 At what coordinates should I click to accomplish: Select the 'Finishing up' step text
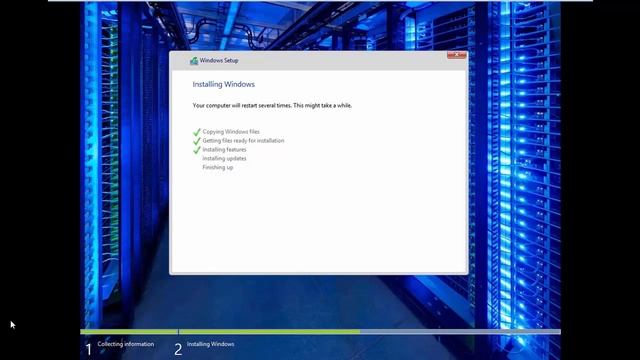[218, 167]
